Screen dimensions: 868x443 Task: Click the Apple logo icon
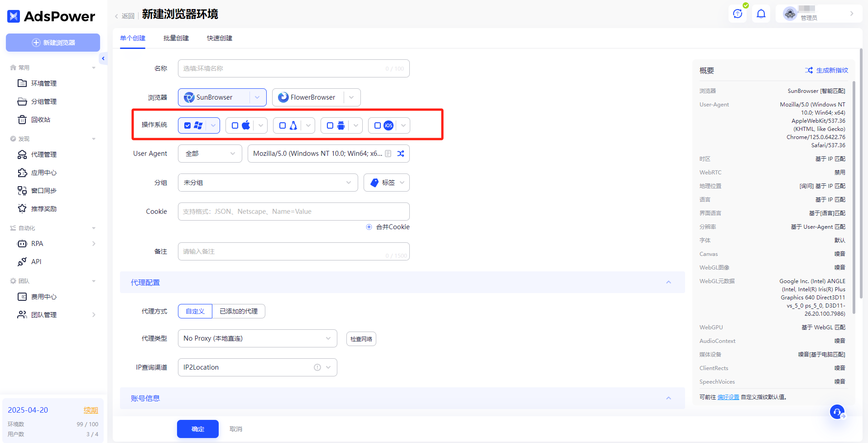tap(246, 125)
